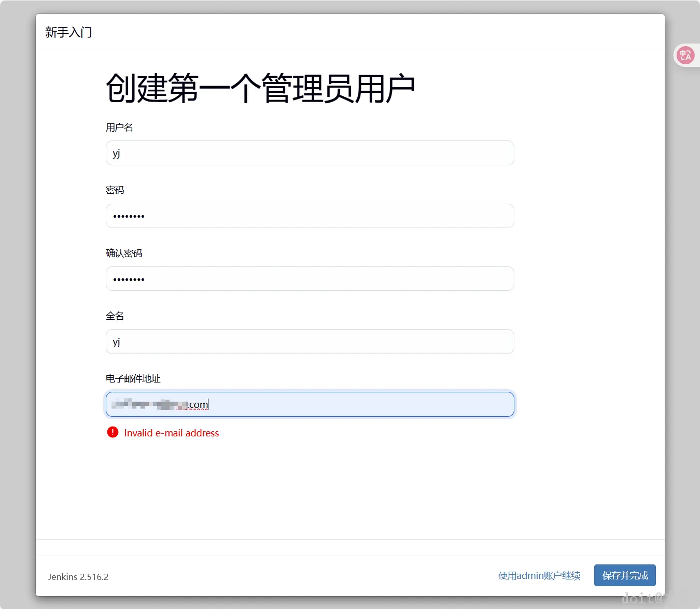The height and width of the screenshot is (609, 700).
Task: Focus the 确认密码 confirmation field
Action: [x=310, y=278]
